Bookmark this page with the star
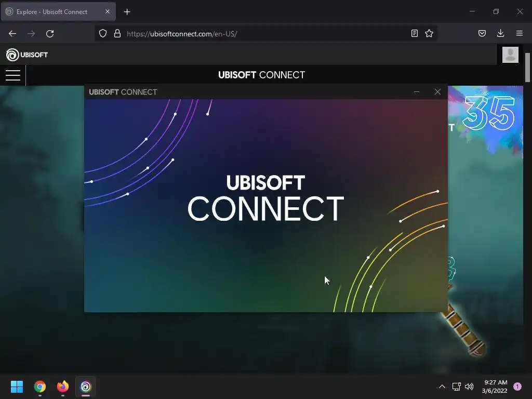This screenshot has height=399, width=532. coord(429,33)
